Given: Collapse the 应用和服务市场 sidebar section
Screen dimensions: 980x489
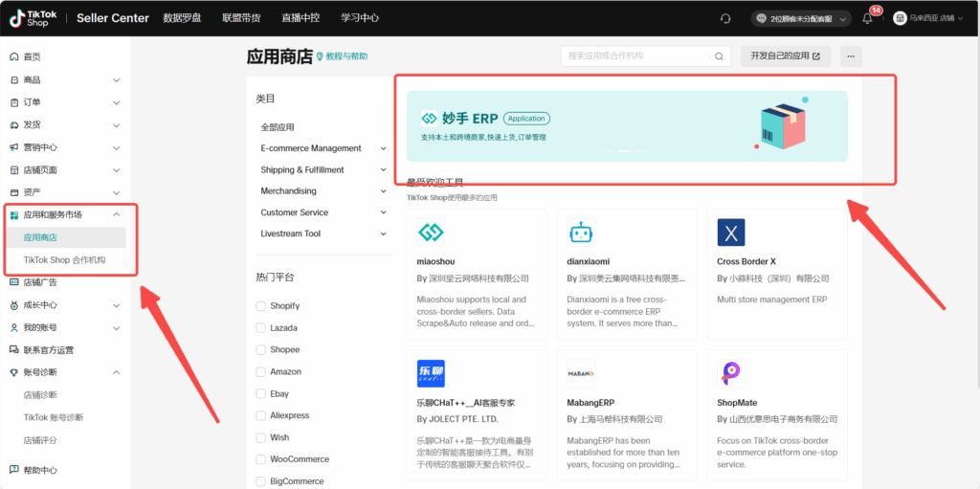Looking at the screenshot, I should tap(116, 215).
